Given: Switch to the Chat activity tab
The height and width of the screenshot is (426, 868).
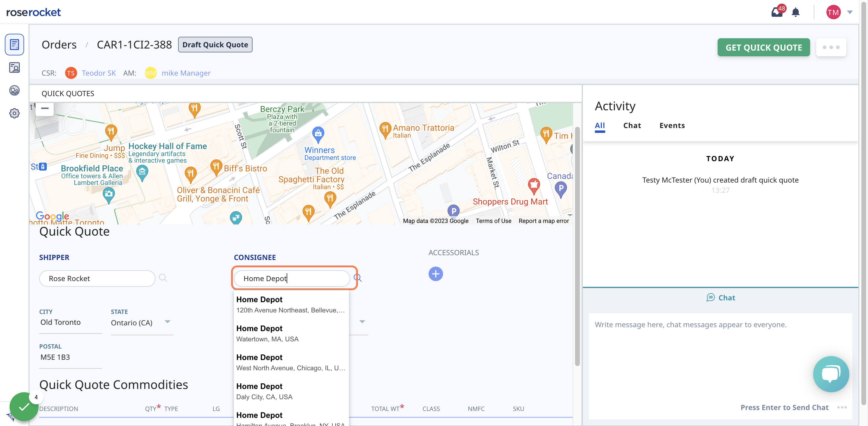Looking at the screenshot, I should point(632,126).
